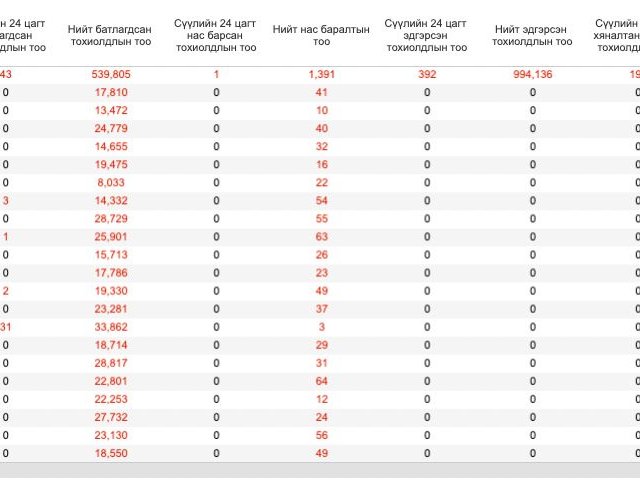Viewport: 640px width, 480px height.
Task: Click the 392 recovered in 24 hours cell
Action: point(427,74)
